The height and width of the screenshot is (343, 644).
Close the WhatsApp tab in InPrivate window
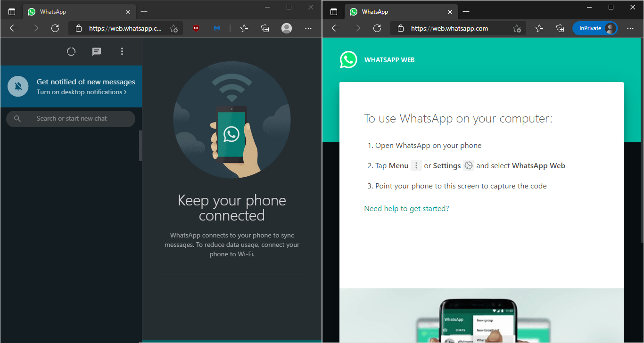(x=450, y=12)
